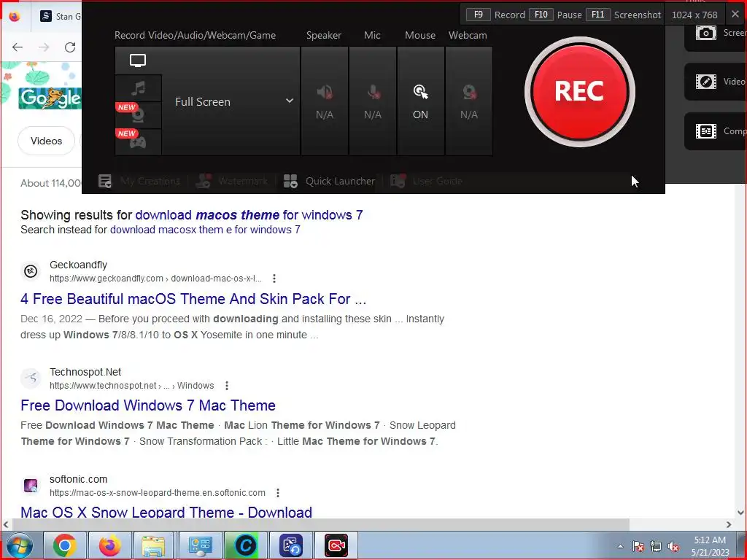Toggle the Webcam N/A control
Screen dimensions: 747x560
pos(469,101)
